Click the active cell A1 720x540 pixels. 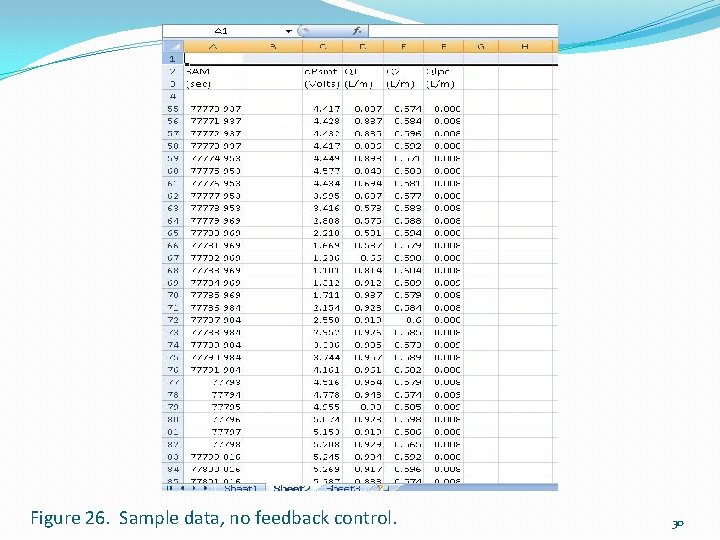(214, 59)
